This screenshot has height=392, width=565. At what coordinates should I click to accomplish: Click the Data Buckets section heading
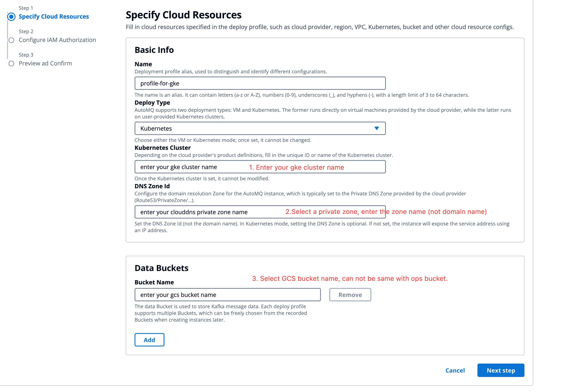pyautogui.click(x=161, y=268)
